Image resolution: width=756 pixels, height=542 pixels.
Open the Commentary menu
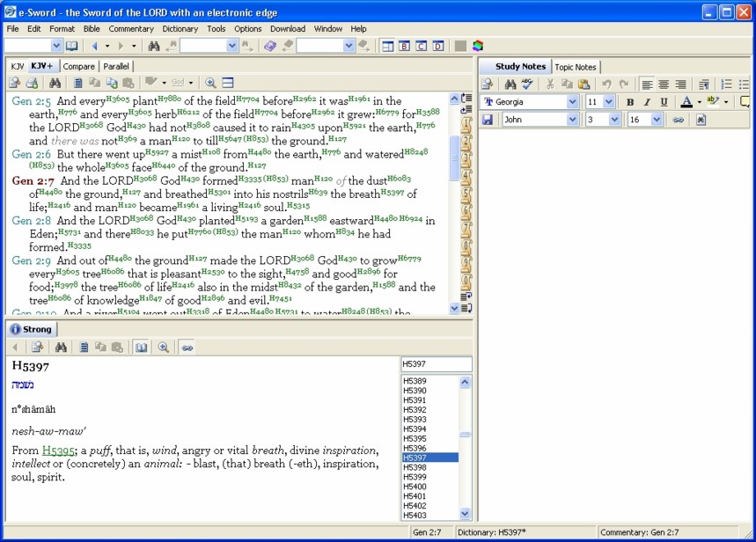pyautogui.click(x=131, y=29)
